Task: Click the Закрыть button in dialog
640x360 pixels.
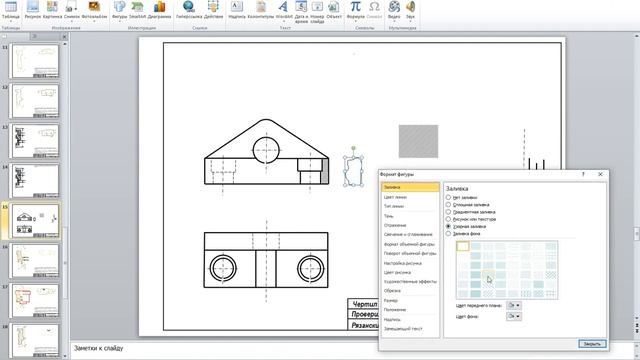Action: pos(592,344)
